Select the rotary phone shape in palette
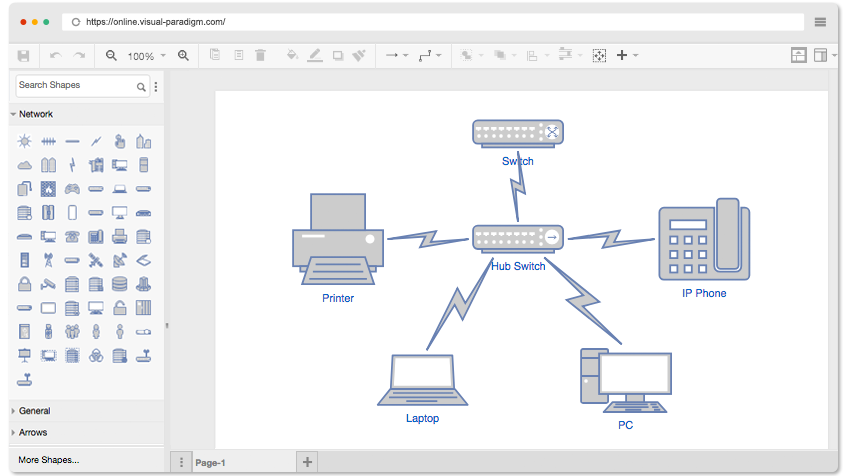This screenshot has width=848, height=476. pyautogui.click(x=72, y=236)
